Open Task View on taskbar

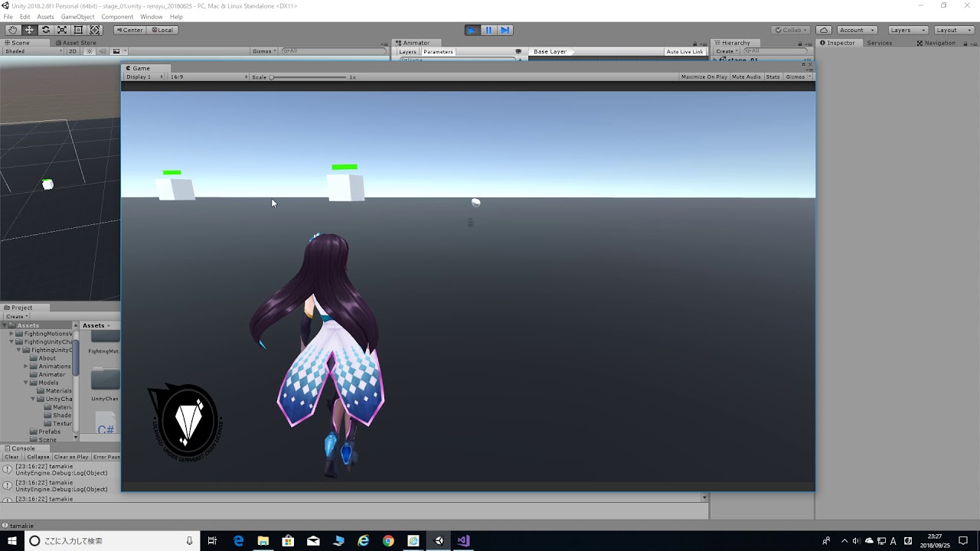click(213, 540)
